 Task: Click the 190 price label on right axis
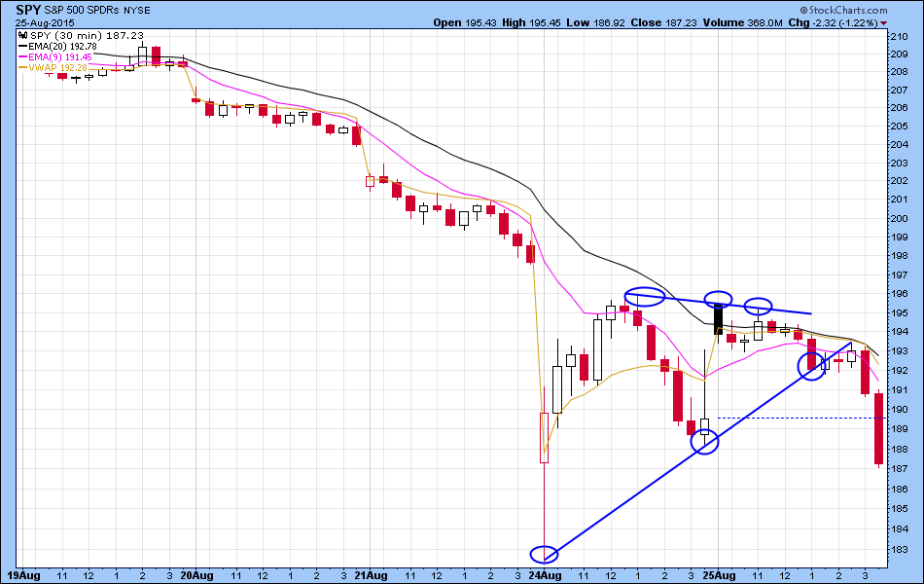(x=900, y=410)
